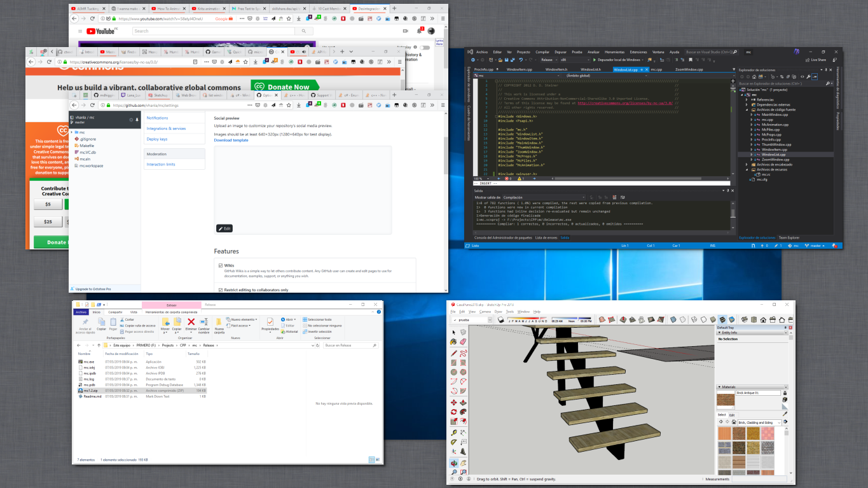The image size is (868, 488).
Task: Click the eyedropper sampler in the Materials panel
Action: coord(785,414)
